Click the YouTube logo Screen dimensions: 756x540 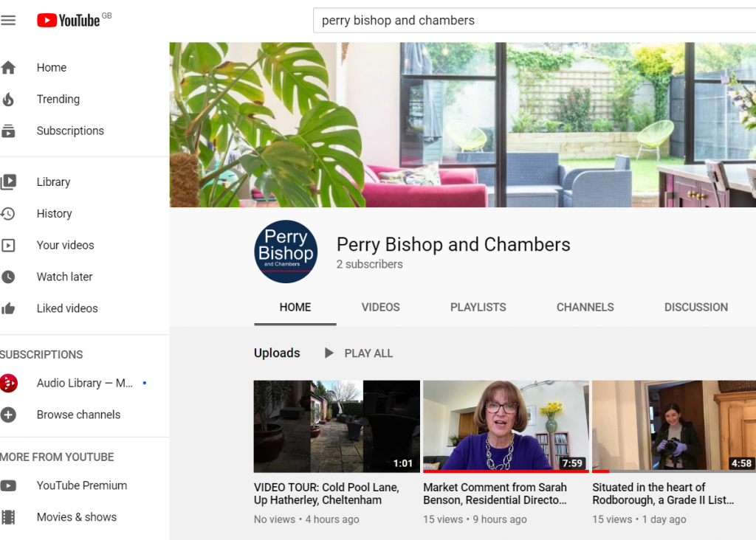coord(69,20)
